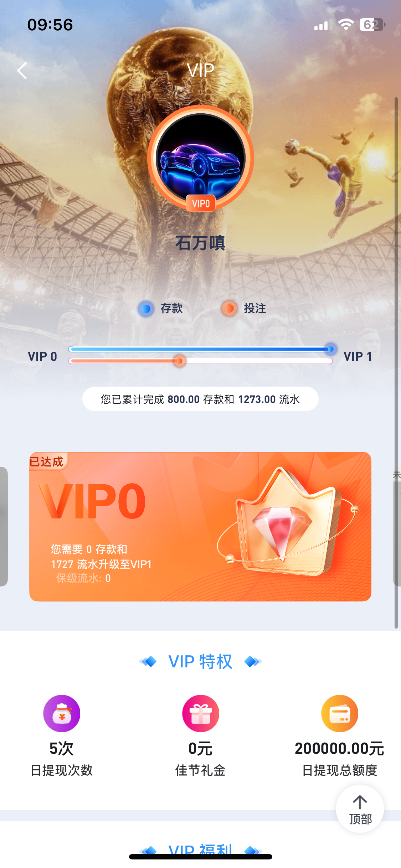Open the purple money bag withdrawal icon
The height and width of the screenshot is (868, 401).
[62, 713]
